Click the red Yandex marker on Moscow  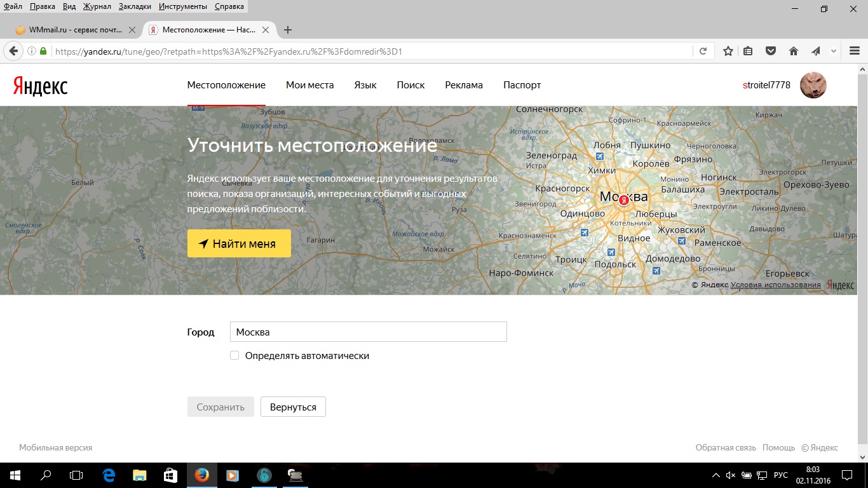pyautogui.click(x=624, y=200)
